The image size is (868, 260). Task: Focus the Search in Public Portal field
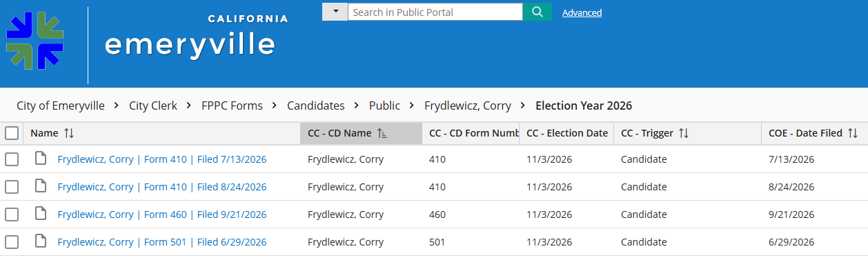point(435,12)
